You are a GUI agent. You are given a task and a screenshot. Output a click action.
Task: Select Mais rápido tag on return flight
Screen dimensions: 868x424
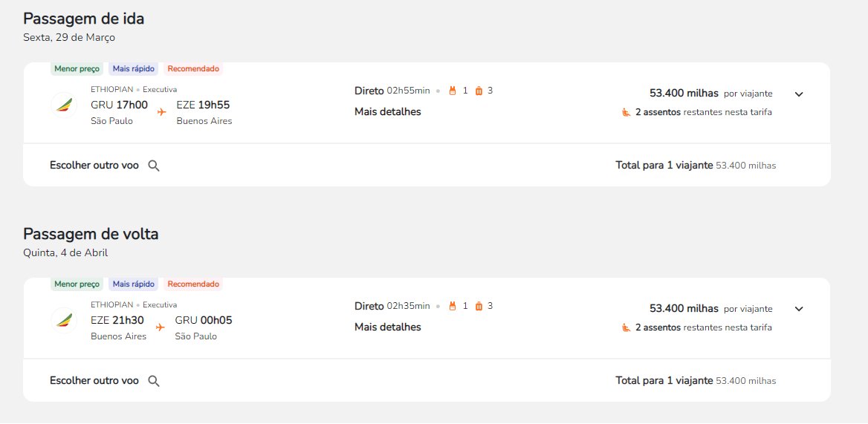click(x=134, y=284)
